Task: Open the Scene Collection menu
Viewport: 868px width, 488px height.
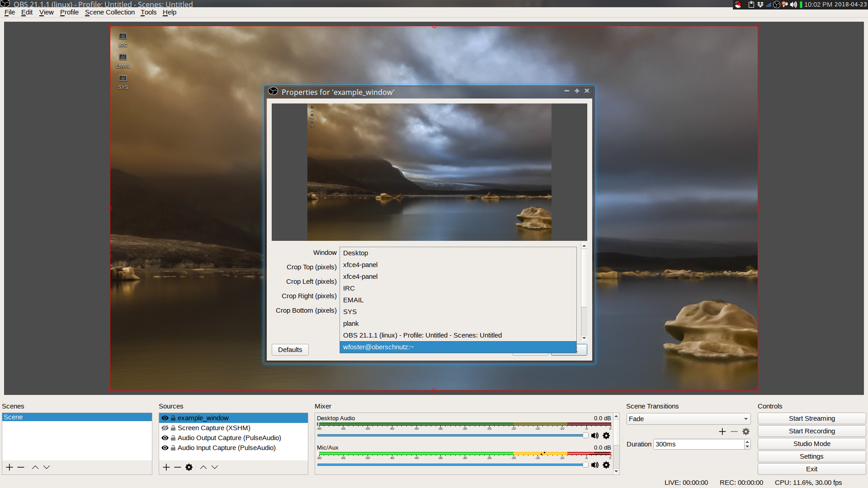Action: pyautogui.click(x=110, y=12)
